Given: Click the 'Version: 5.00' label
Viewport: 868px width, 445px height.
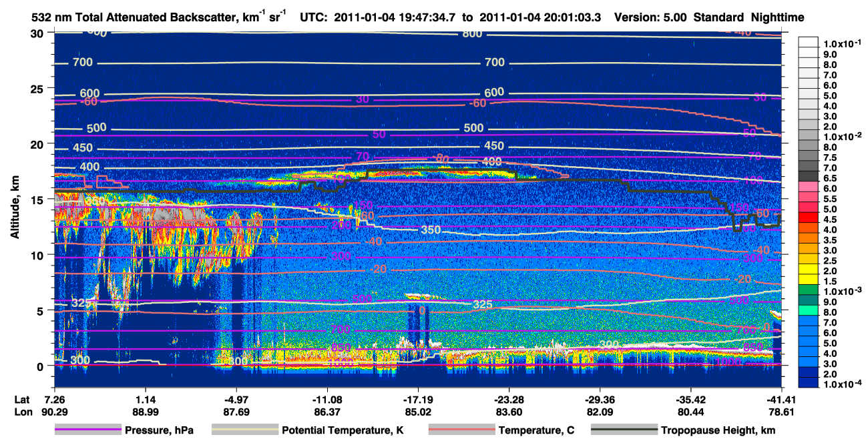Looking at the screenshot, I should [650, 17].
